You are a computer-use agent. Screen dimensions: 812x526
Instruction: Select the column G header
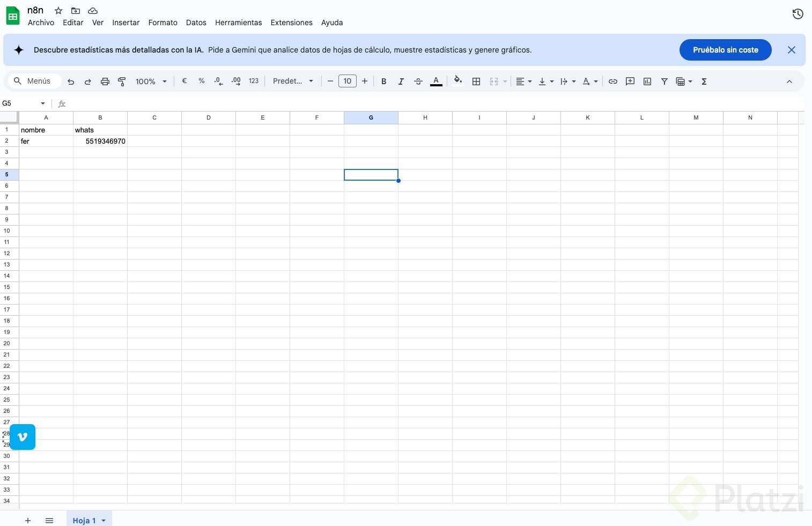pyautogui.click(x=371, y=117)
